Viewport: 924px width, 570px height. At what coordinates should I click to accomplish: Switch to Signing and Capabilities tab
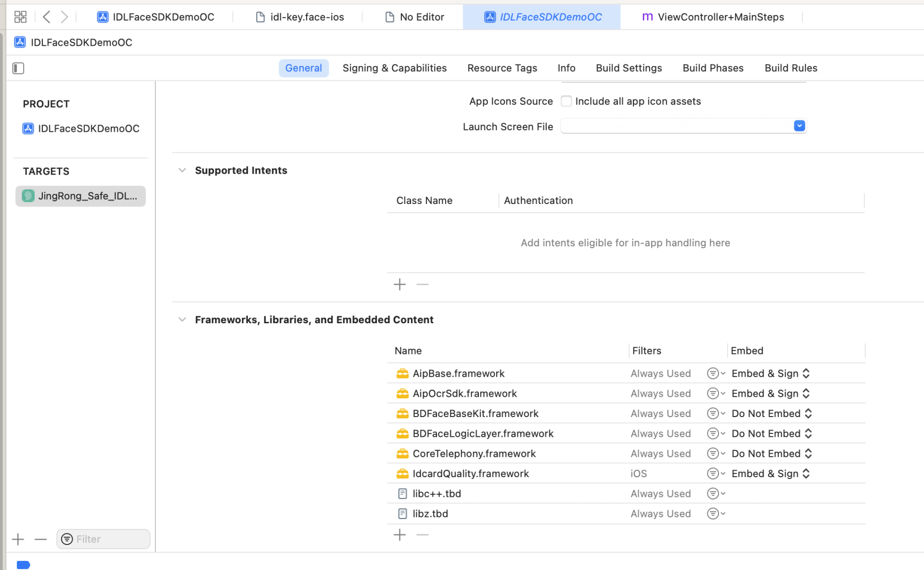click(395, 68)
